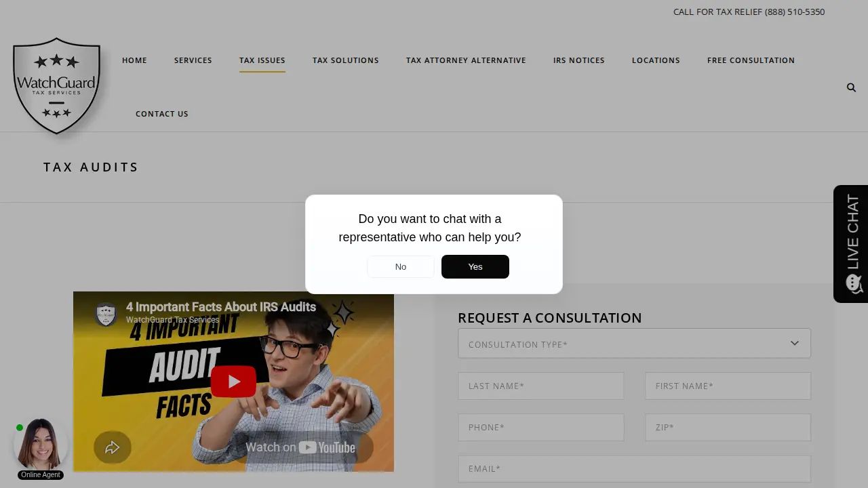Click the WatchGuard Tax Services shield logo
The height and width of the screenshot is (488, 868).
(57, 86)
